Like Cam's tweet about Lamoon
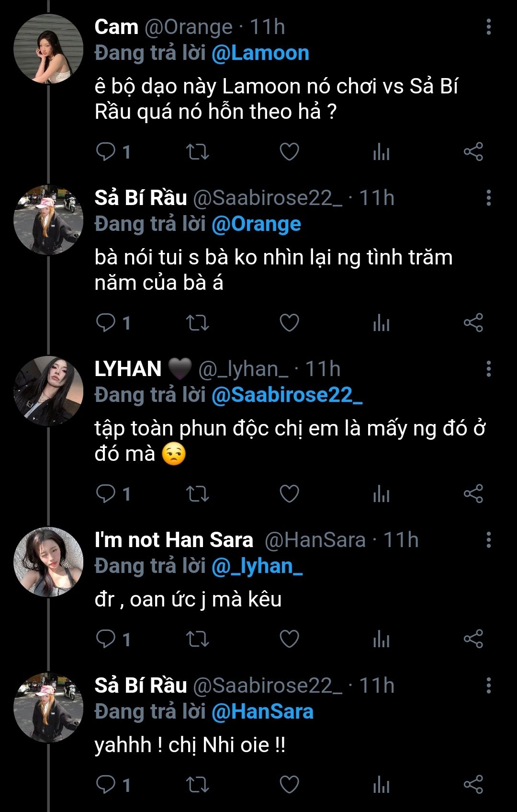 [x=289, y=152]
